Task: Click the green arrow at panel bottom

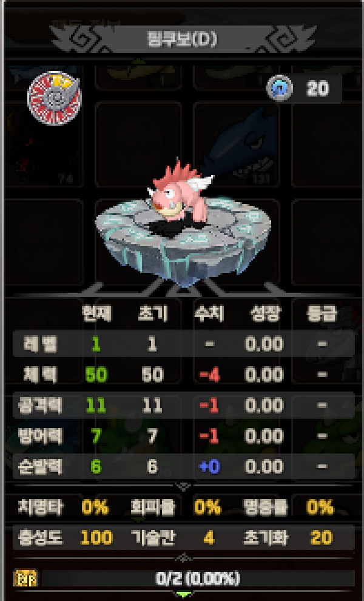Action: click(x=183, y=594)
